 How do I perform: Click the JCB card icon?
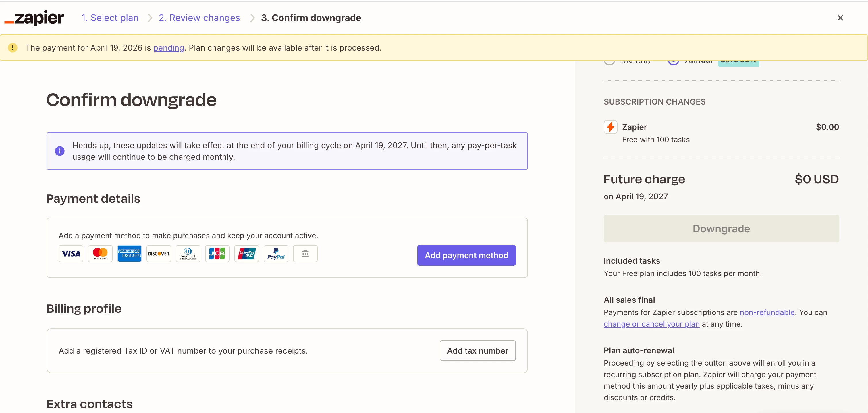[x=217, y=254]
